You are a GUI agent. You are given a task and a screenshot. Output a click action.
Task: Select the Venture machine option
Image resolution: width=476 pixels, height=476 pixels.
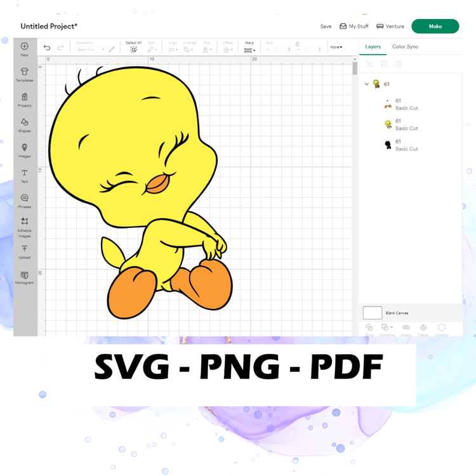coord(390,27)
